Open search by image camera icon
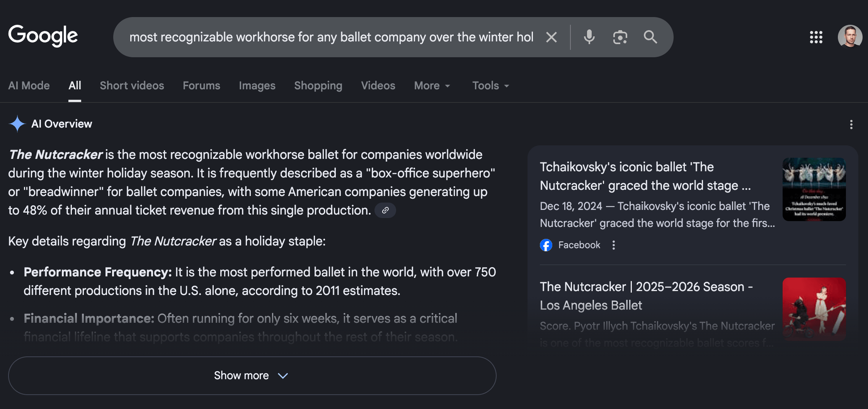Screen dimensions: 868x409 (x=620, y=37)
